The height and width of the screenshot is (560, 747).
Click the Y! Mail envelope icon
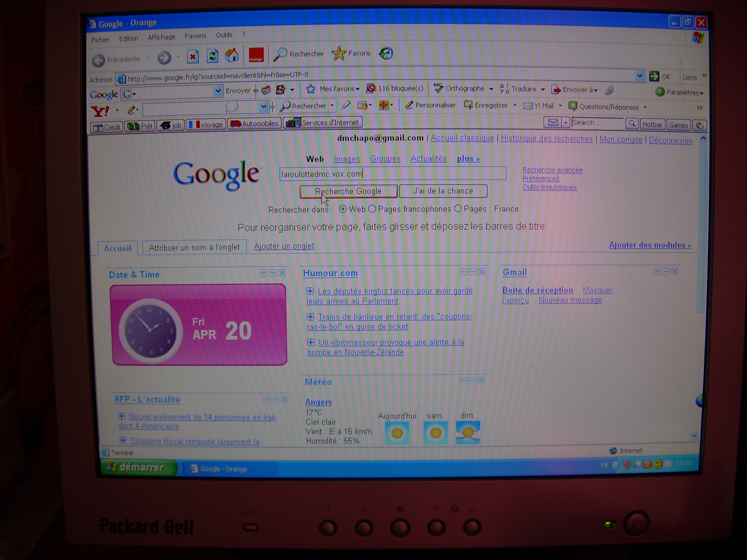click(527, 106)
